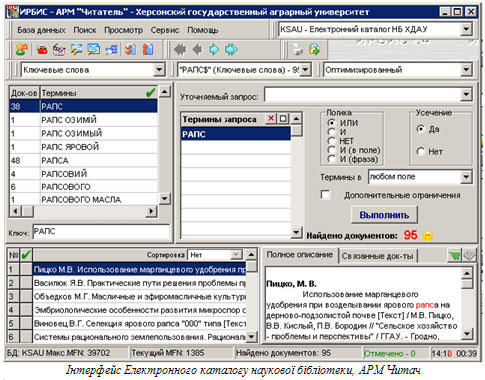Screen dimensions: 485x380
Task: Click the red telephone toolbar icon
Action: pos(42,50)
